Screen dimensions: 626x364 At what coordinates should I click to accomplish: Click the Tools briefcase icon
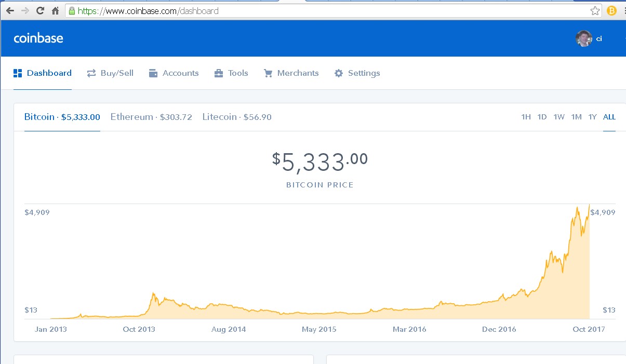219,73
